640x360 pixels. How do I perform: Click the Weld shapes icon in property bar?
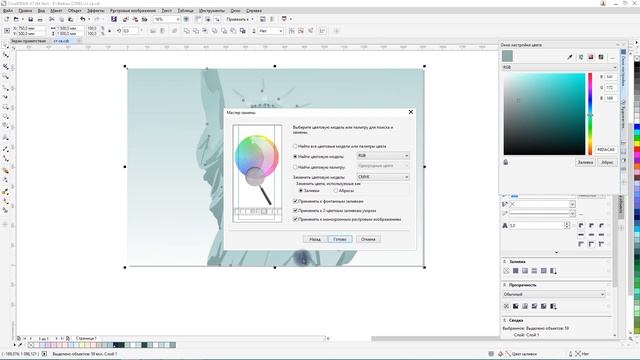click(x=187, y=31)
